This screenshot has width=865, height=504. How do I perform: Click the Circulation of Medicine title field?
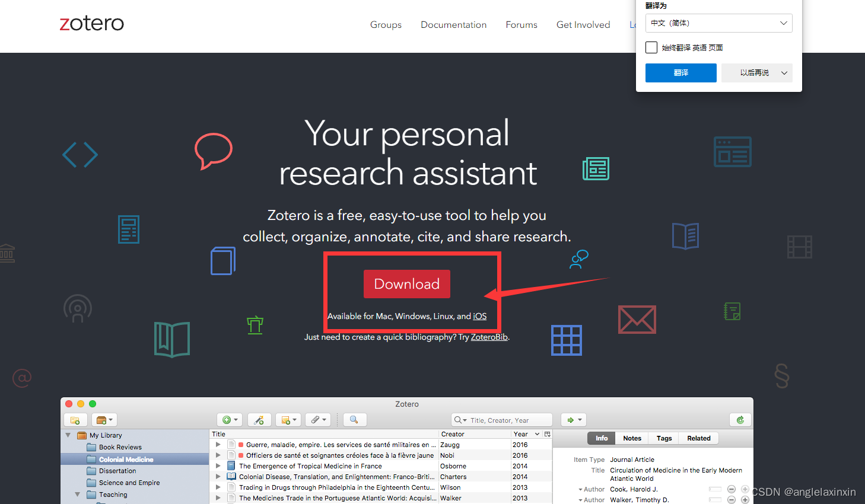click(676, 474)
